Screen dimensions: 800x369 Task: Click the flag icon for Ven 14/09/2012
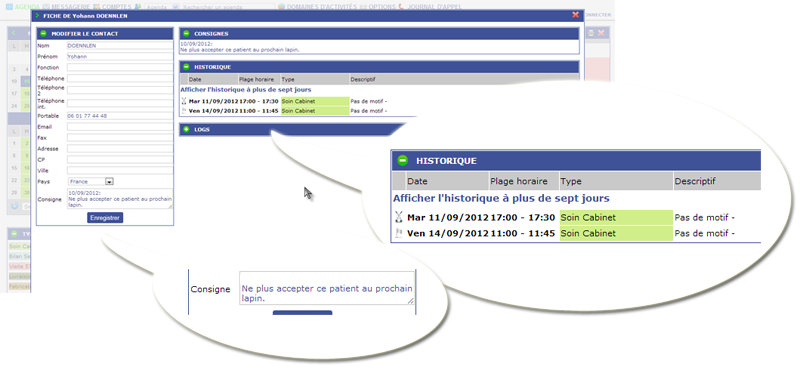click(x=184, y=110)
